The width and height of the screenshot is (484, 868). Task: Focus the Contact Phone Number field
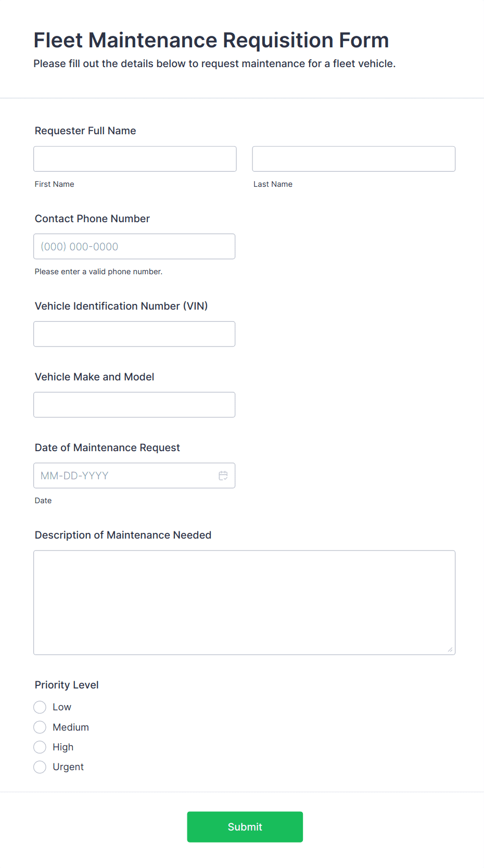134,247
